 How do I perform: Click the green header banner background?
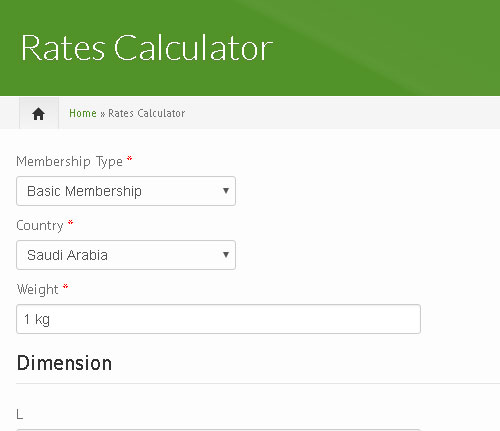(x=383, y=48)
